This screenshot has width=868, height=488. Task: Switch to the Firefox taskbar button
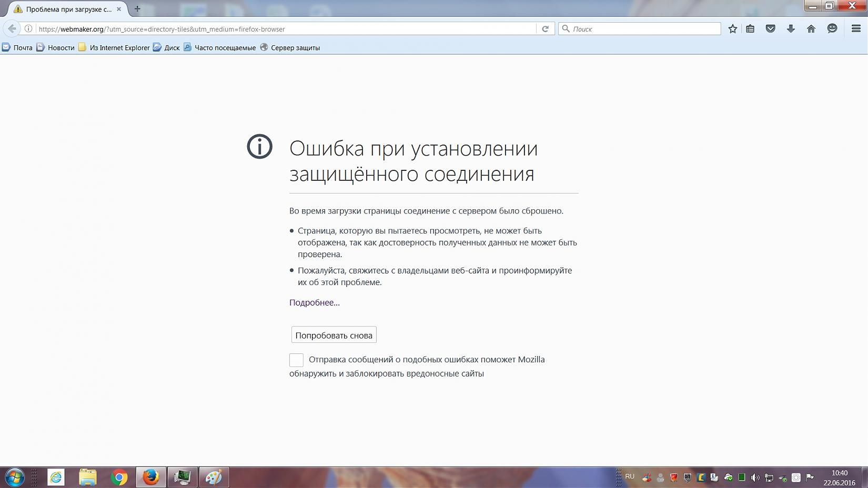[151, 477]
